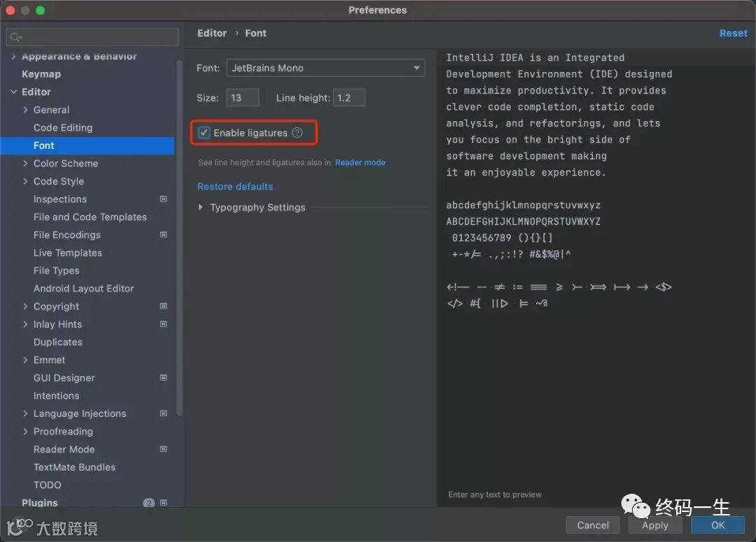The height and width of the screenshot is (542, 756).
Task: Click the settings search field
Action: [x=92, y=37]
